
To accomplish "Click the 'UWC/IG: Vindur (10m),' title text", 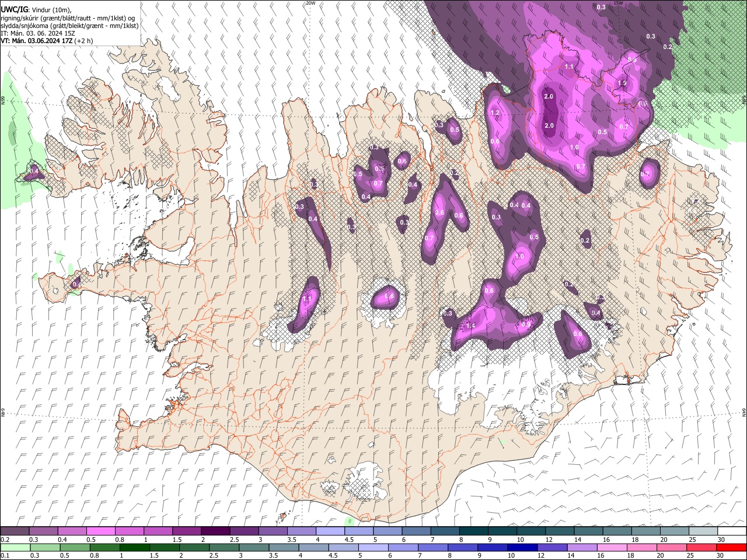I will (36, 9).
